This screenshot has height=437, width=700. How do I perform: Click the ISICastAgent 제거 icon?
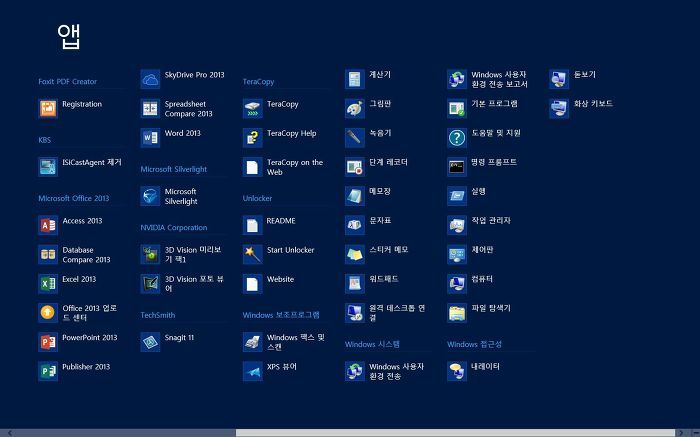click(48, 167)
